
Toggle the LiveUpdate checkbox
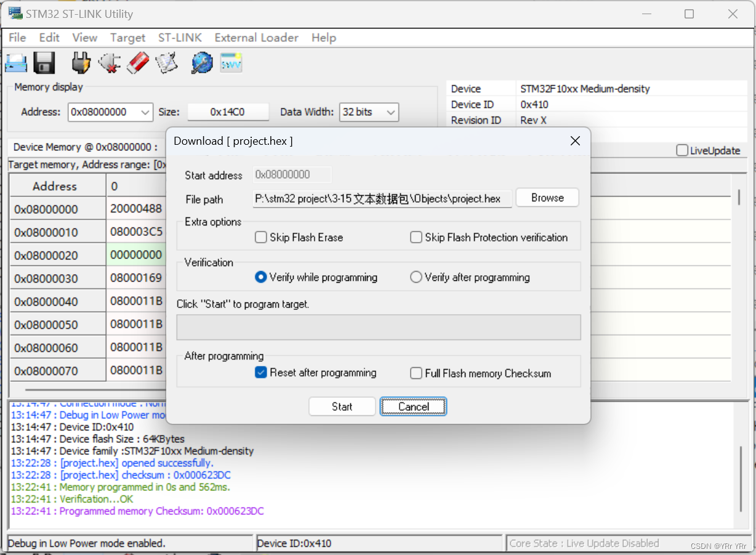point(682,150)
